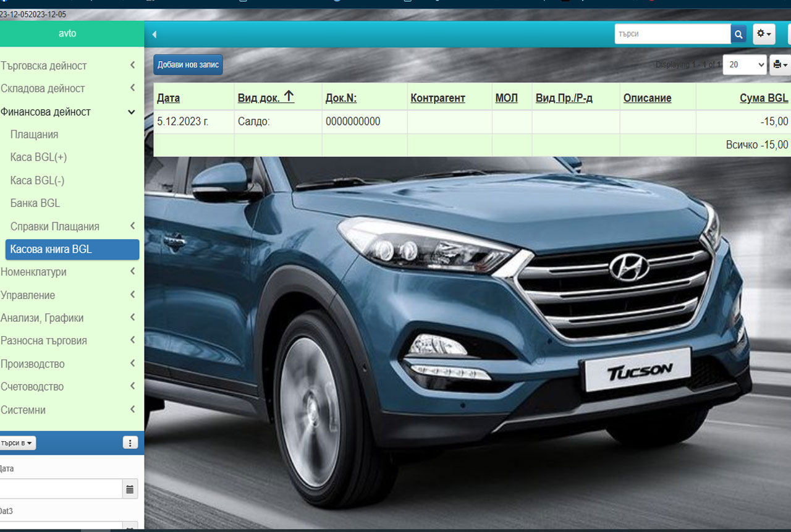Screen dimensions: 791x532
Task: Click the Всичко -15,00 total cell
Action: pos(743,145)
